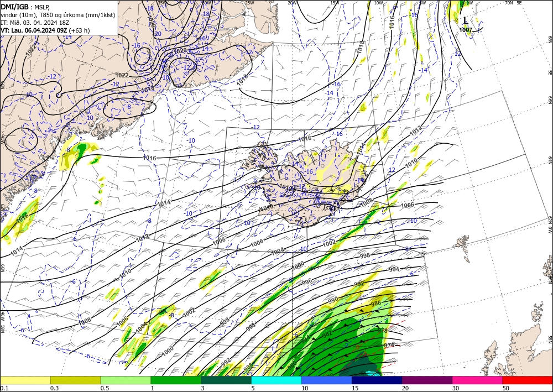Viewport: 553px width, 392px height.
Task: Click the '1020' isobar label over Greenland
Action: point(180,51)
